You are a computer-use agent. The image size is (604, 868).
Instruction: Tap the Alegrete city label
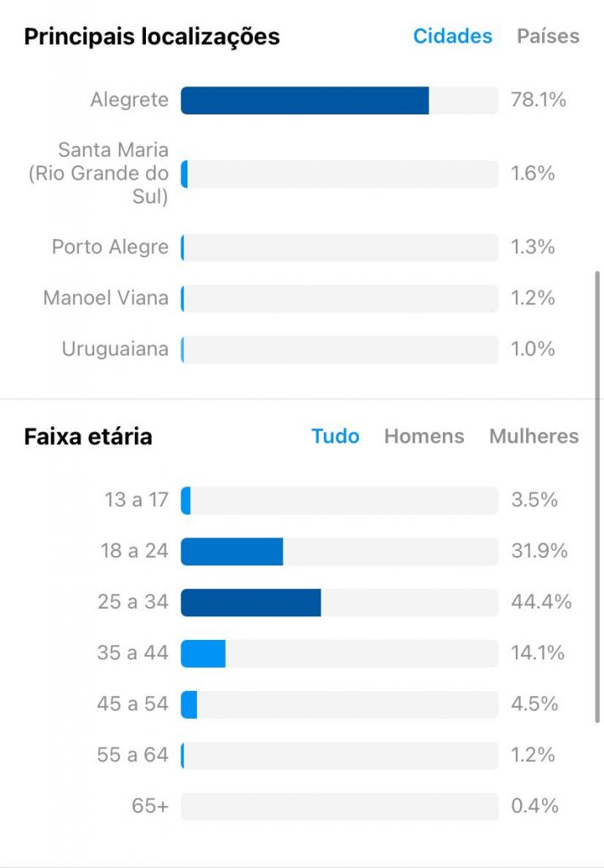[129, 100]
